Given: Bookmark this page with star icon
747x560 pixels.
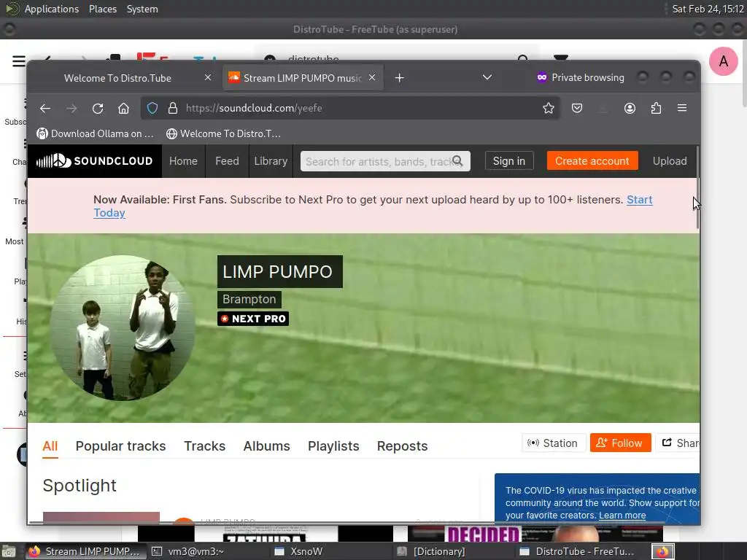Looking at the screenshot, I should [549, 108].
